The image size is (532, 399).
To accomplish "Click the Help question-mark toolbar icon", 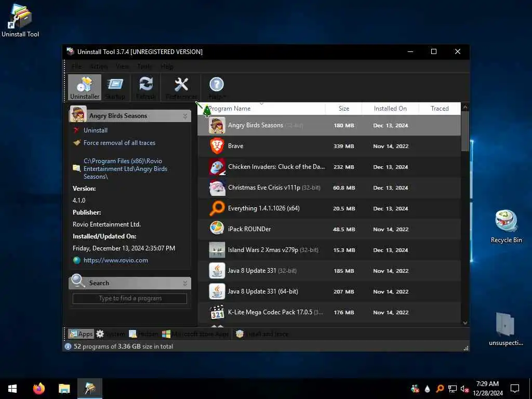I will 217,87.
